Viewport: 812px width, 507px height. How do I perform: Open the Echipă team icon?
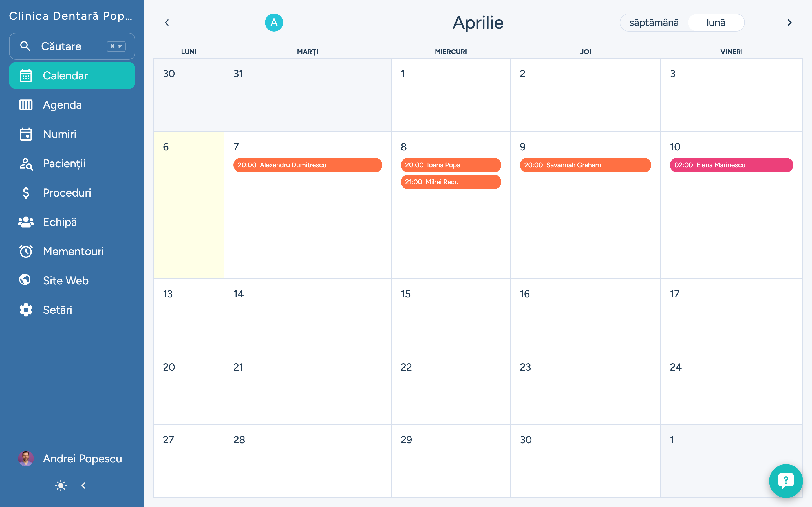pyautogui.click(x=26, y=222)
